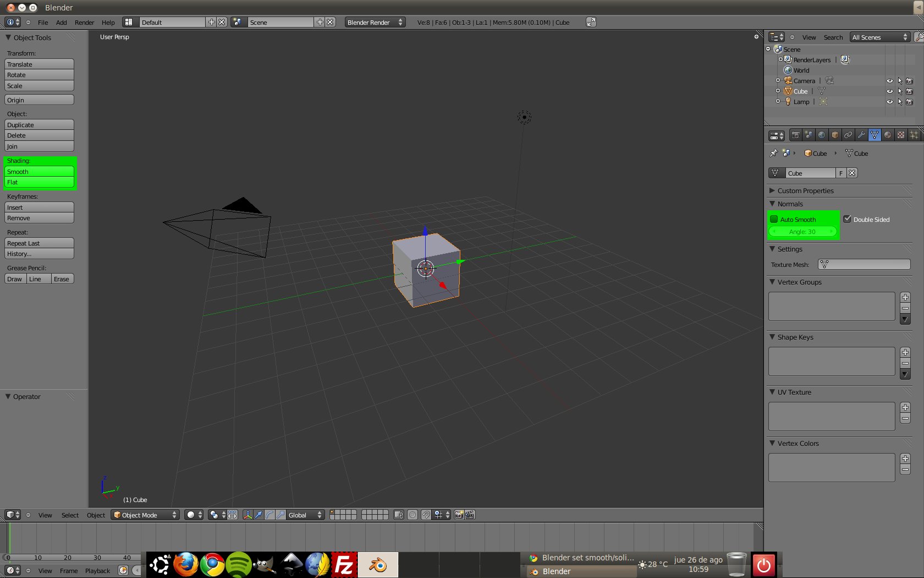
Task: Open the Global orientation dropdown
Action: [305, 515]
